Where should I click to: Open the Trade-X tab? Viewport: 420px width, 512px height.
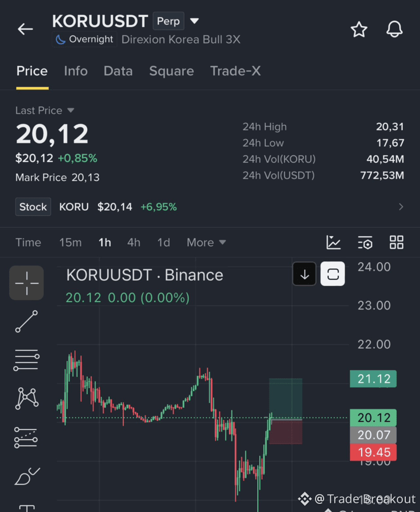235,71
